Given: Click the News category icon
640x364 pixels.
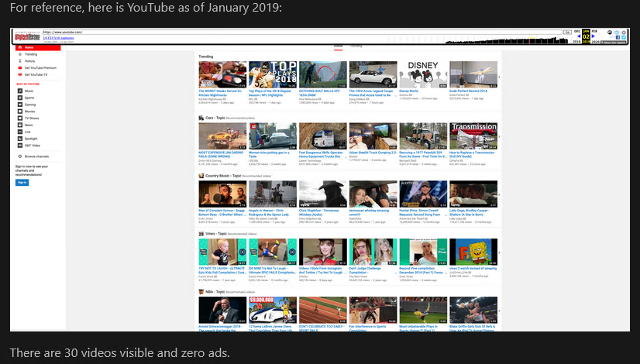Looking at the screenshot, I should 20,125.
